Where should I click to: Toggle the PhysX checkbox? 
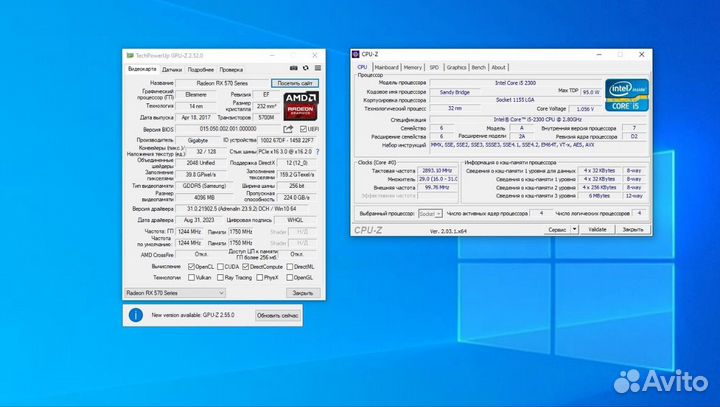(x=260, y=277)
